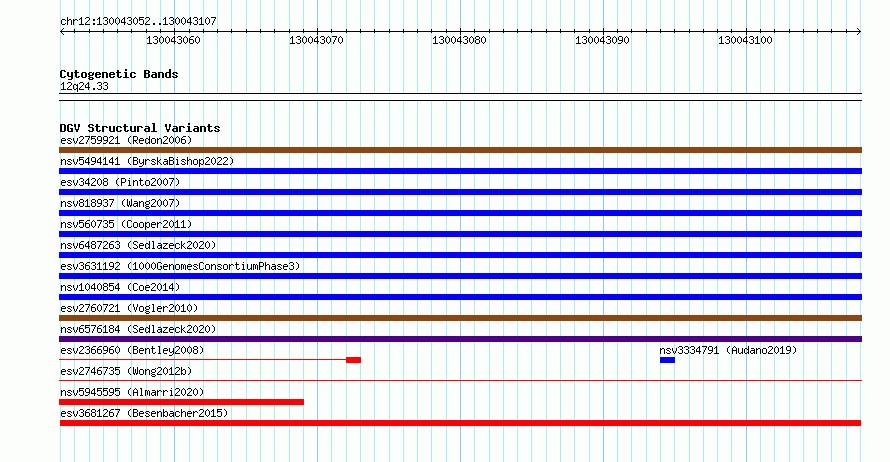Open esv2760721 (Vogler2010) variant label
Viewport: 890px width, 462px height.
[x=129, y=308]
